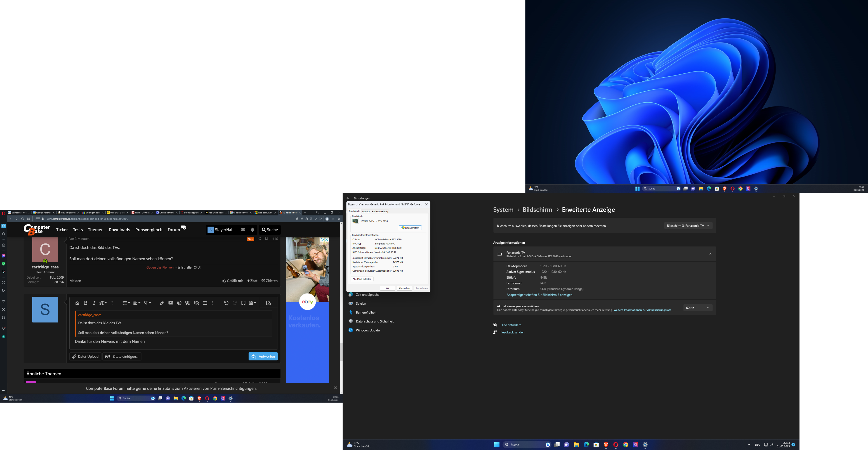This screenshot has height=450, width=868.
Task: Click the Antworten reply button
Action: click(x=263, y=357)
